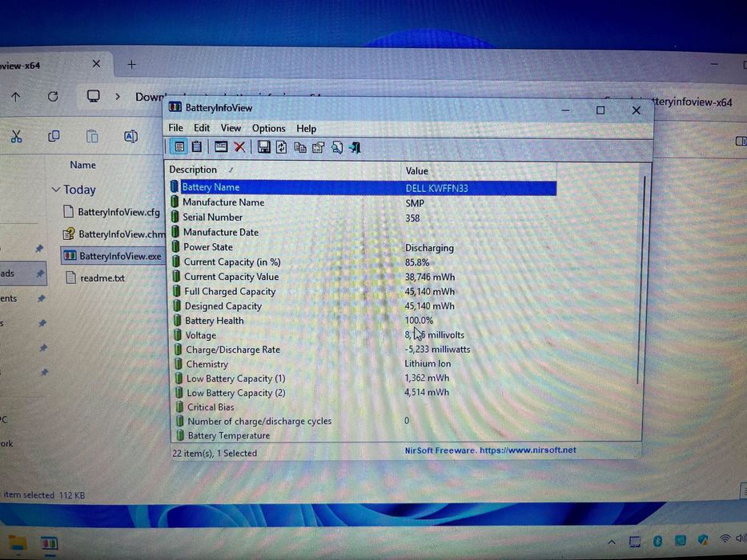747x560 pixels.
Task: Select the Voltage row
Action: [363, 335]
